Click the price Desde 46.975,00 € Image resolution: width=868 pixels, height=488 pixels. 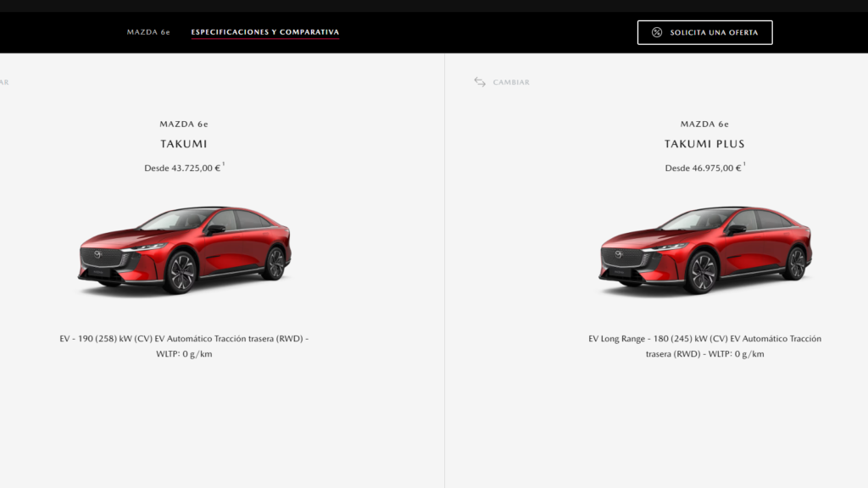pos(703,168)
